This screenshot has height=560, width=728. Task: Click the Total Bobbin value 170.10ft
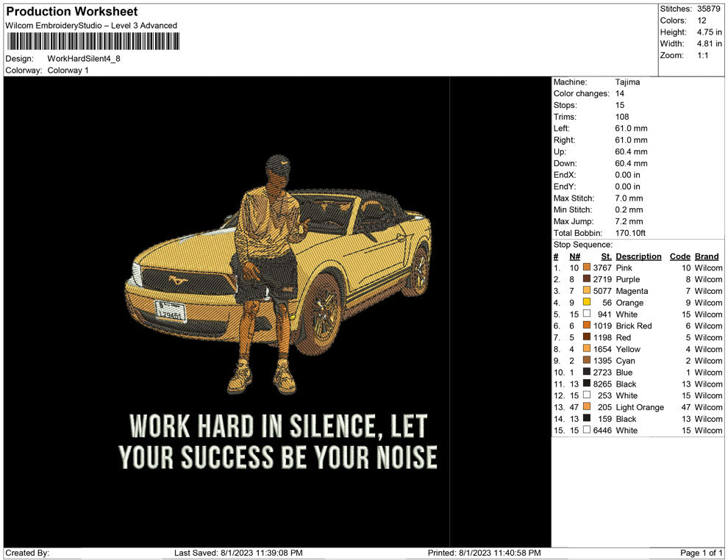630,233
